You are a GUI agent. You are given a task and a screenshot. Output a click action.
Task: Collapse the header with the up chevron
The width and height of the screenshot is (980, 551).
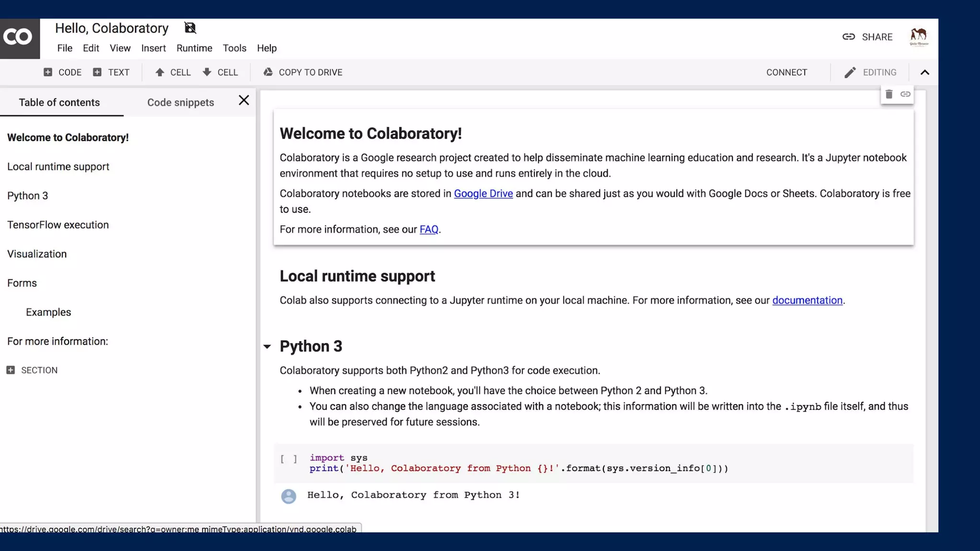coord(924,72)
